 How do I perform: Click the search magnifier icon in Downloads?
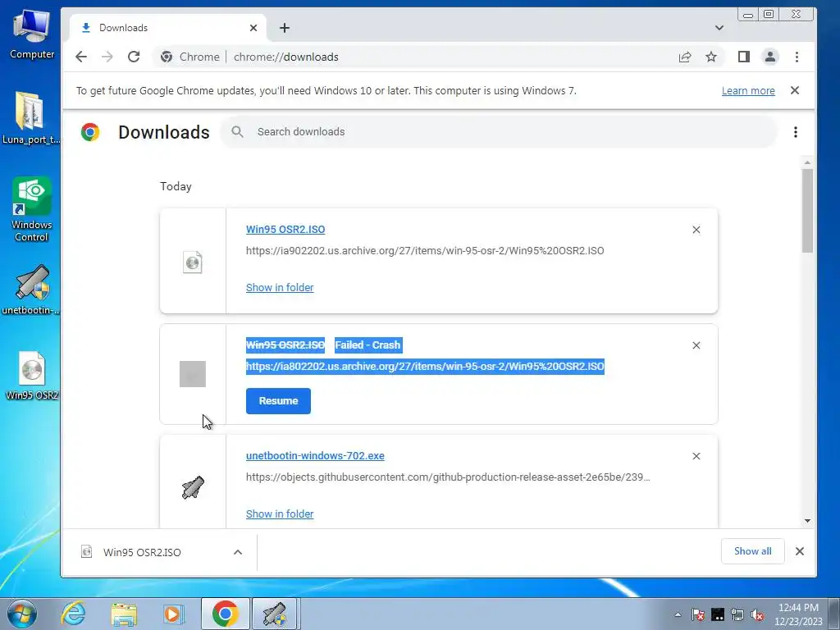[237, 132]
